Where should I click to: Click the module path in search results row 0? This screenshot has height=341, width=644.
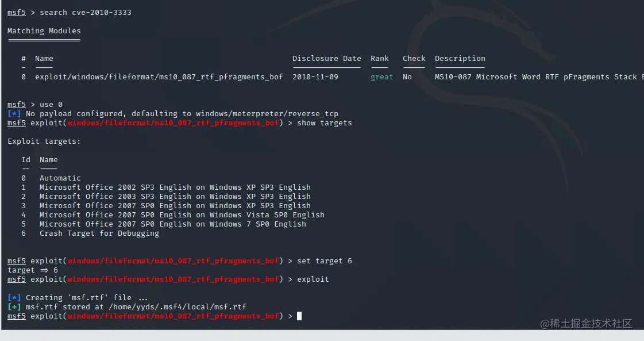159,77
